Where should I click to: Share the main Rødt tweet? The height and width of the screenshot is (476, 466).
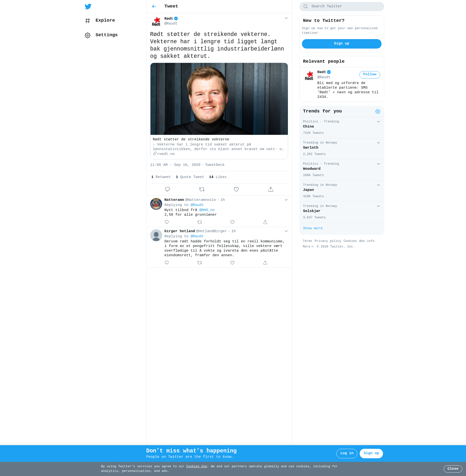(x=271, y=189)
